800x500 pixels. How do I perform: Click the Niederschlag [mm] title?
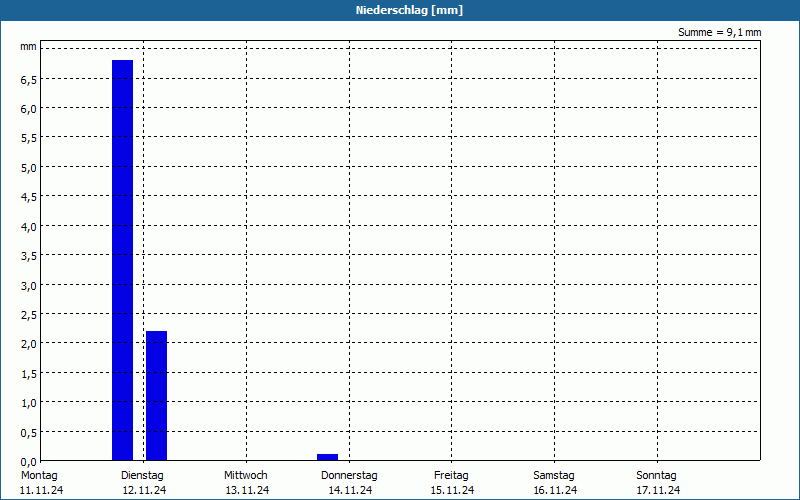pyautogui.click(x=409, y=10)
